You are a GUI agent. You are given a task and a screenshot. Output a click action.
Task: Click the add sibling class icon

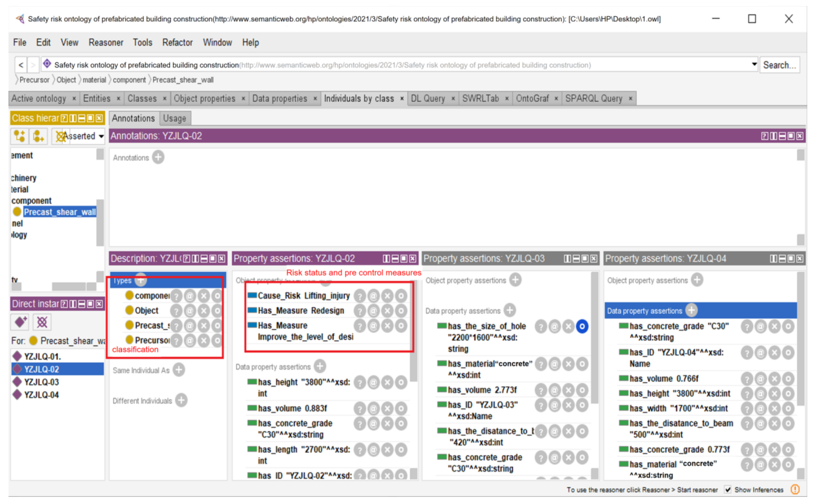[x=38, y=136]
